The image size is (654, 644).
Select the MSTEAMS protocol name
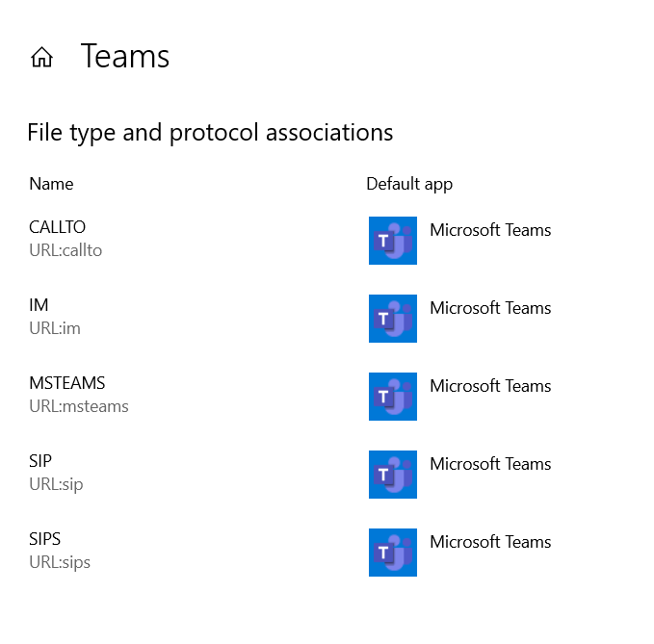[x=67, y=383]
